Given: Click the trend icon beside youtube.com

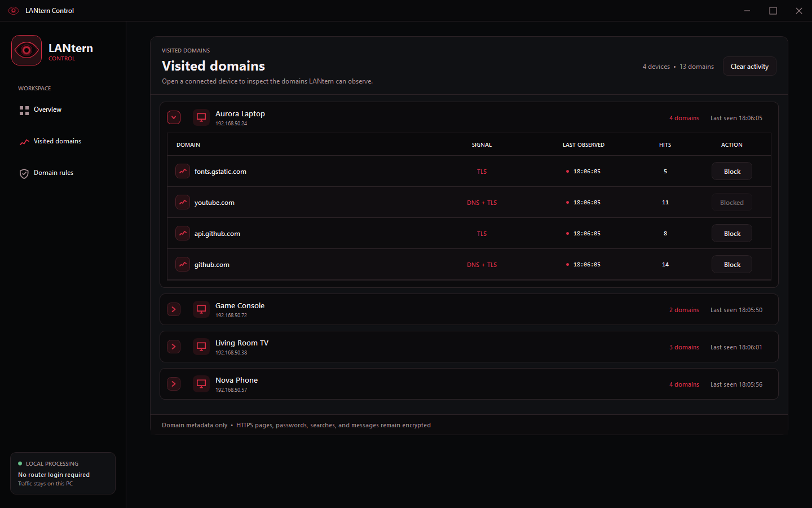Looking at the screenshot, I should pyautogui.click(x=183, y=202).
